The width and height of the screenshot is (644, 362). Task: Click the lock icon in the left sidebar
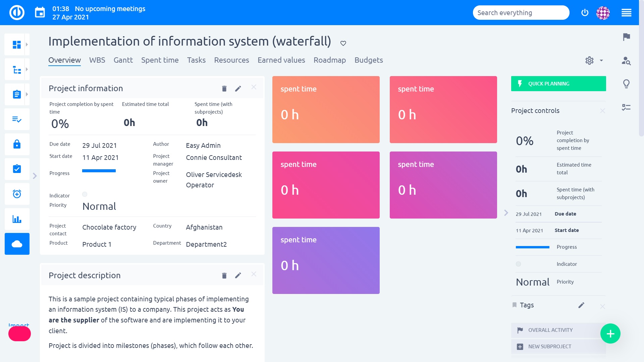coord(17,144)
